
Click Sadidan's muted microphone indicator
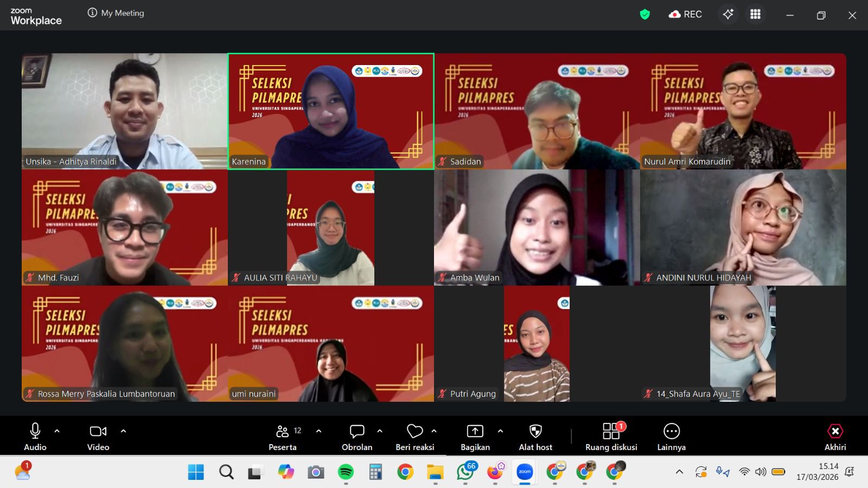tap(442, 161)
